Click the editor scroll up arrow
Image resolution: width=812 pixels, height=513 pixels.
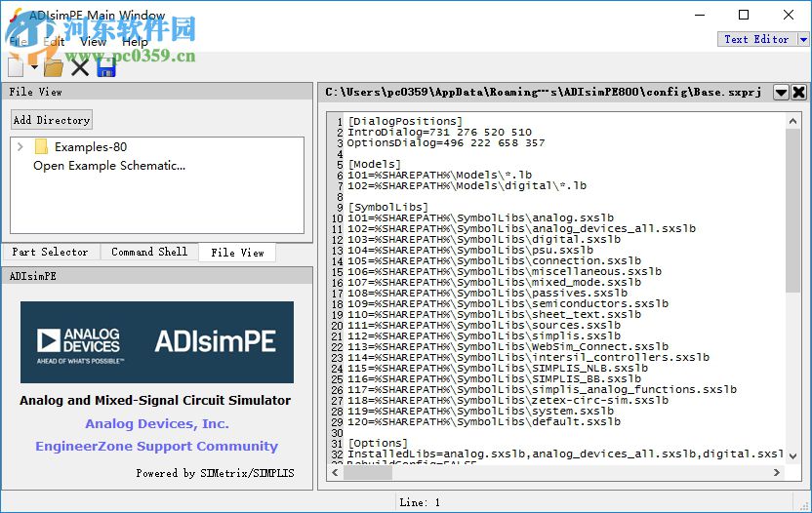click(792, 121)
